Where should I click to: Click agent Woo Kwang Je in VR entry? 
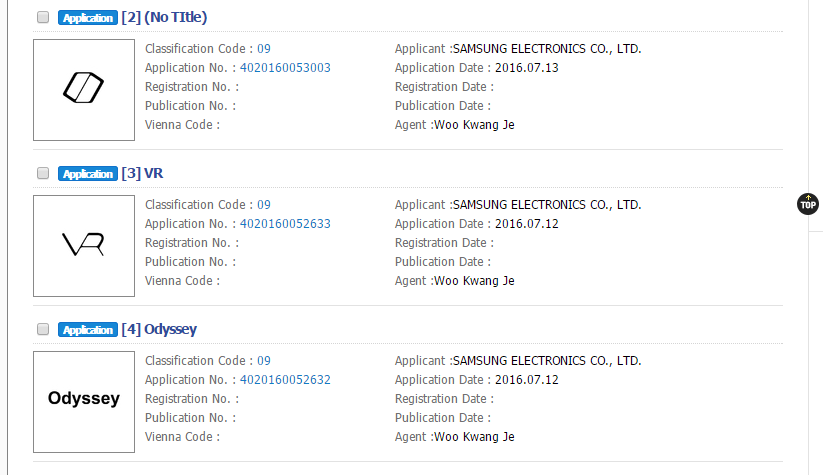474,281
